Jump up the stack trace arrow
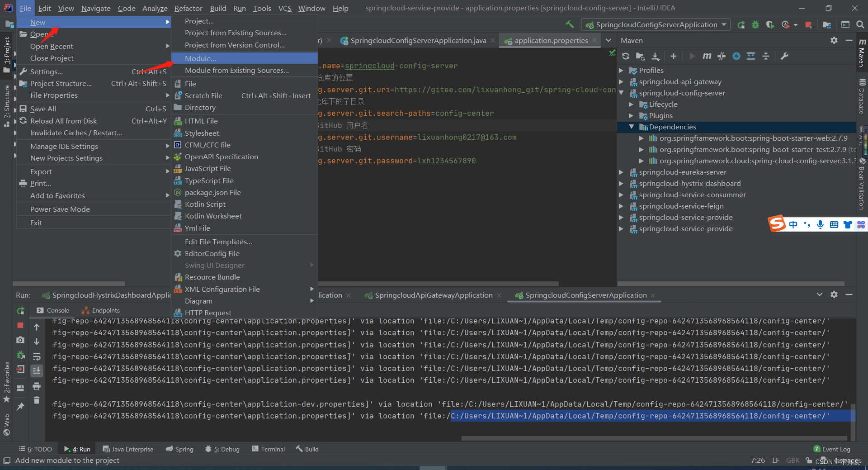This screenshot has height=470, width=868. pos(37,327)
